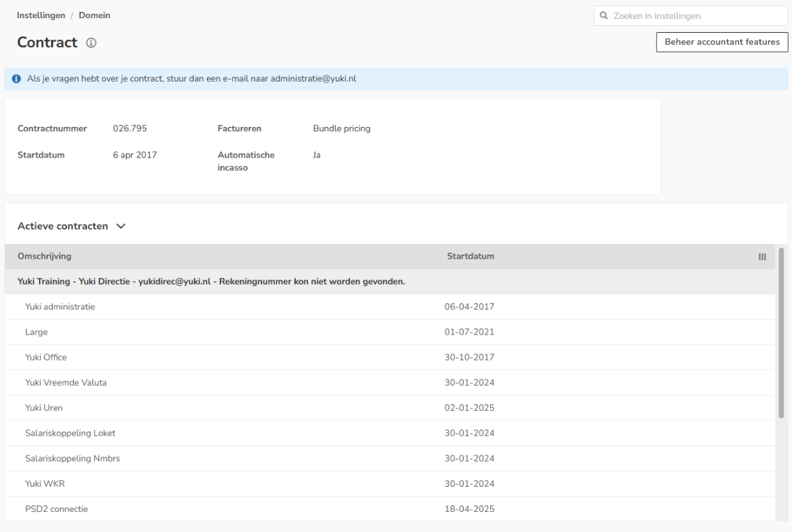The width and height of the screenshot is (792, 532).
Task: Sort by the Omschrijving column header
Action: (x=45, y=256)
